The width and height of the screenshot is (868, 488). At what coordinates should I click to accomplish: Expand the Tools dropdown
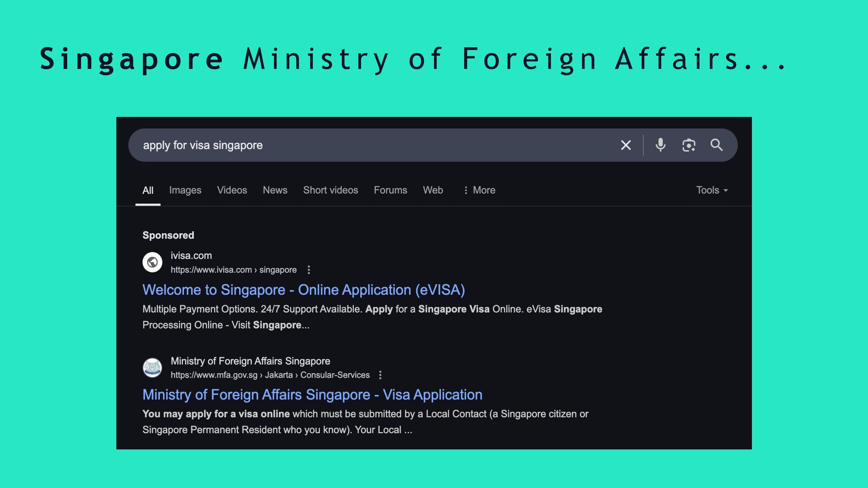[x=712, y=190]
